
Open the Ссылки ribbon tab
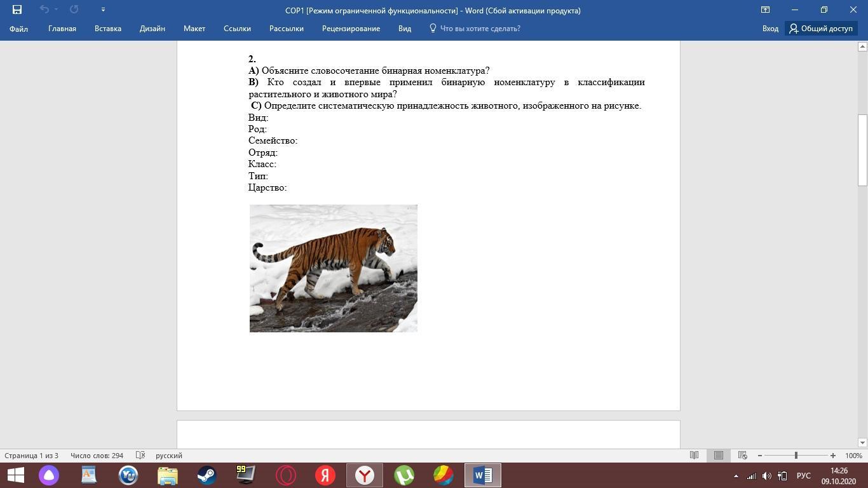[237, 29]
